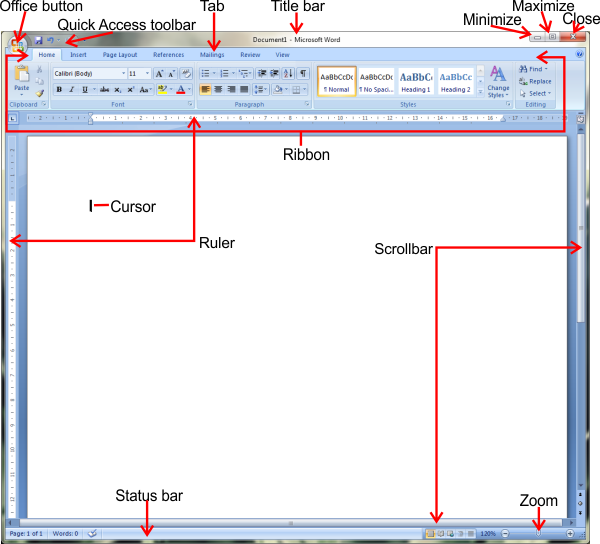The image size is (600, 544).
Task: Click the Select button in Editing group
Action: coord(535,93)
